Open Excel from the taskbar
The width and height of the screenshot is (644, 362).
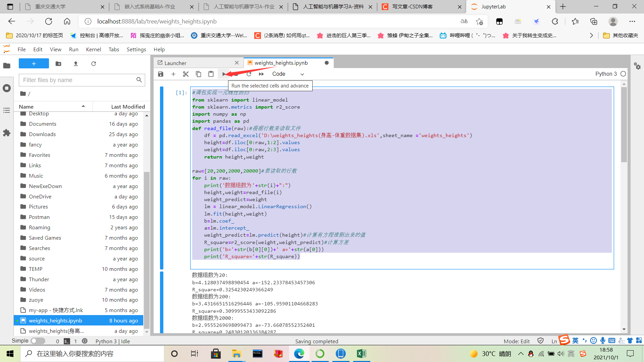coord(361,354)
